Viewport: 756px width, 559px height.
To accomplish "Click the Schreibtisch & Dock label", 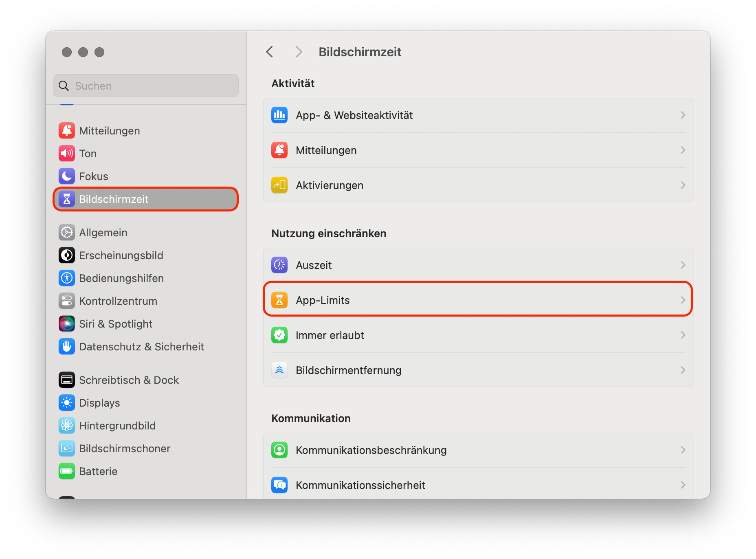I will pyautogui.click(x=129, y=380).
